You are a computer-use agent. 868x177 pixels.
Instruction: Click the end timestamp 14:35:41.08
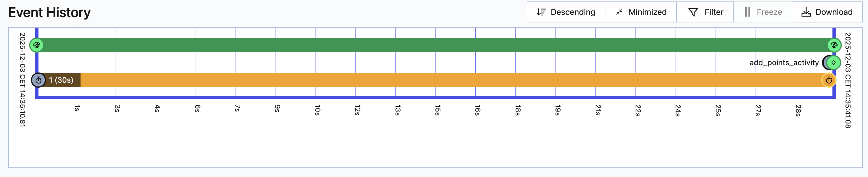tap(847, 80)
